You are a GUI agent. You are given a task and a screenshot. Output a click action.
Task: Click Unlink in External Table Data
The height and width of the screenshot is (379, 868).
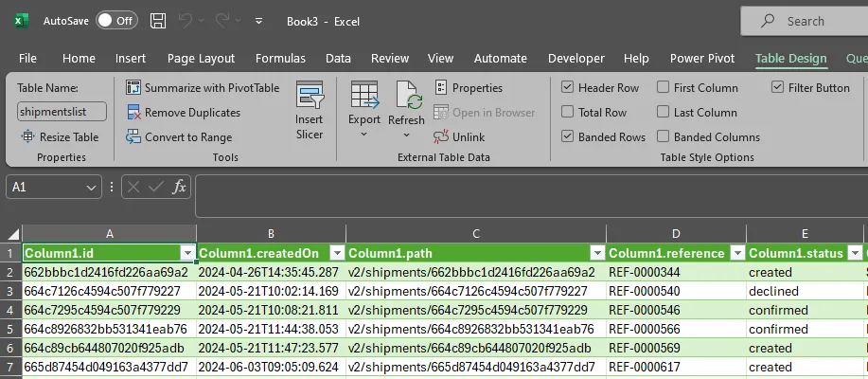[459, 136]
